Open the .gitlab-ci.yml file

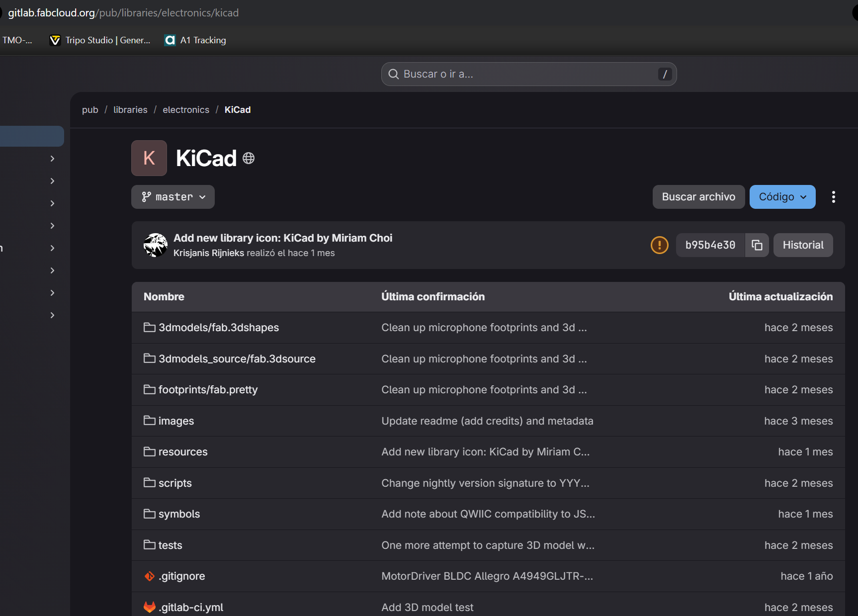[191, 607]
